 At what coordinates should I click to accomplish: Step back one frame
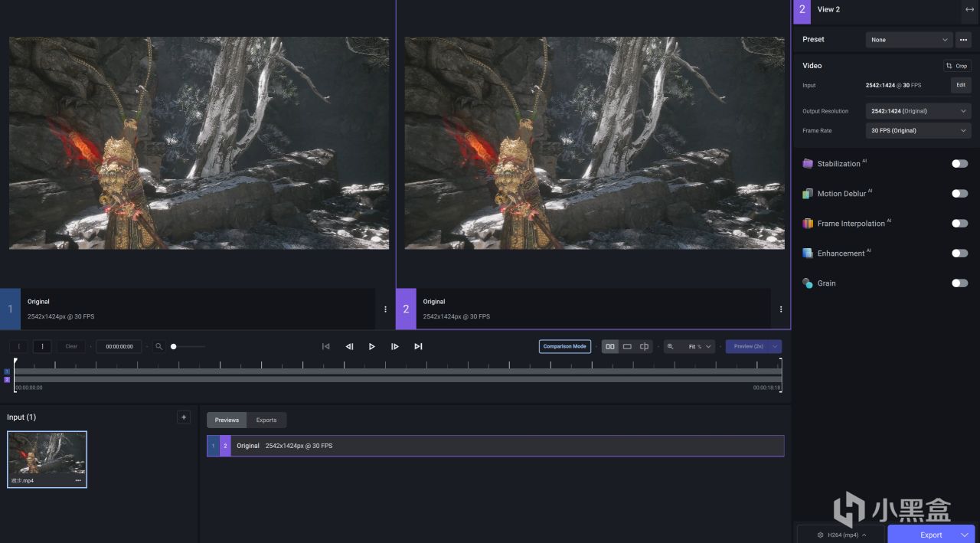(x=349, y=346)
